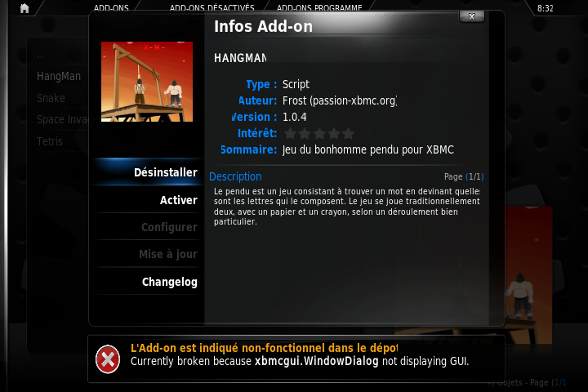Image resolution: width=588 pixels, height=392 pixels.
Task: Select the Désinstaller button
Action: (x=148, y=172)
